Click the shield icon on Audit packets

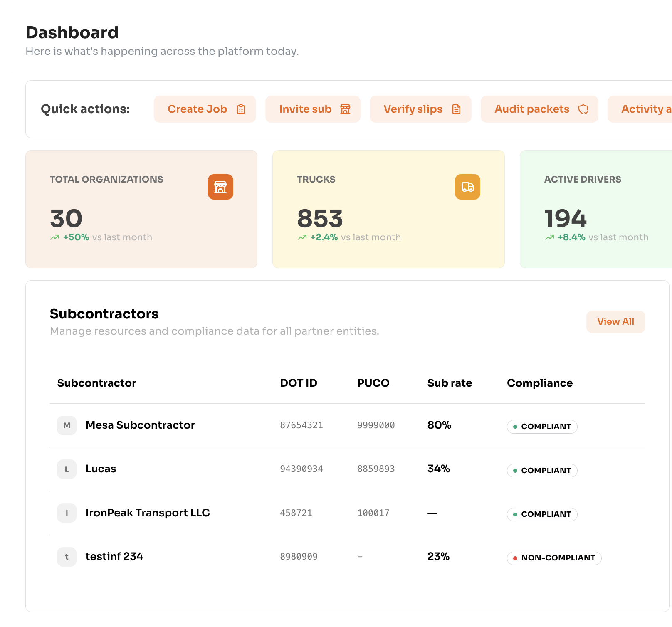coord(583,109)
